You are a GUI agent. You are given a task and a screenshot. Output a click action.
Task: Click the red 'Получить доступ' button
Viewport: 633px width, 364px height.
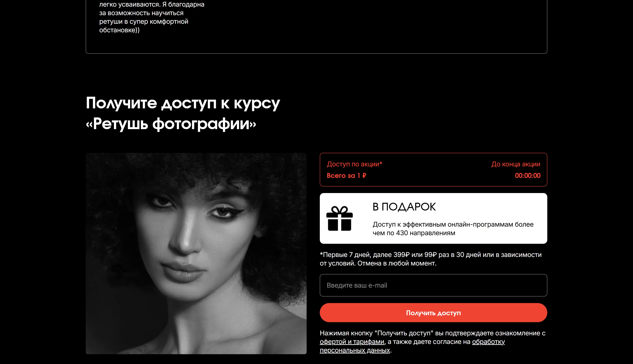click(x=433, y=312)
